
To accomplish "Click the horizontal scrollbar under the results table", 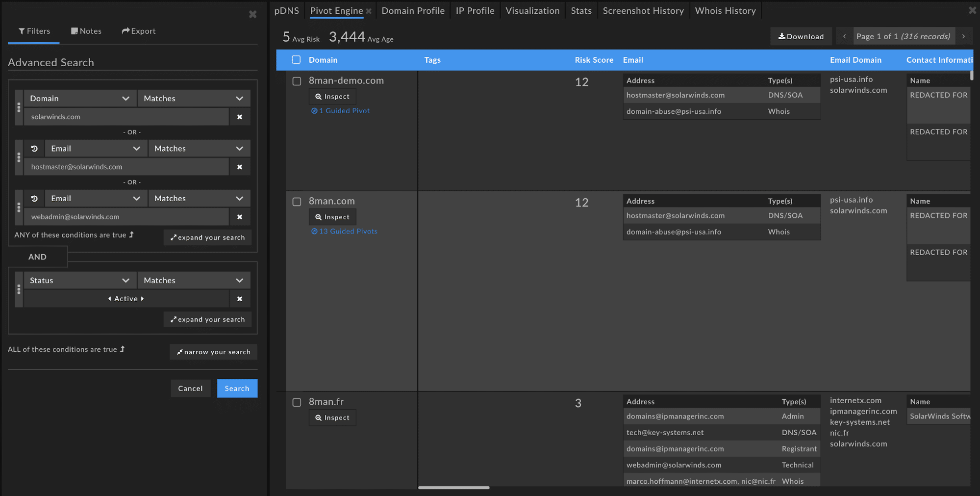I will point(453,488).
